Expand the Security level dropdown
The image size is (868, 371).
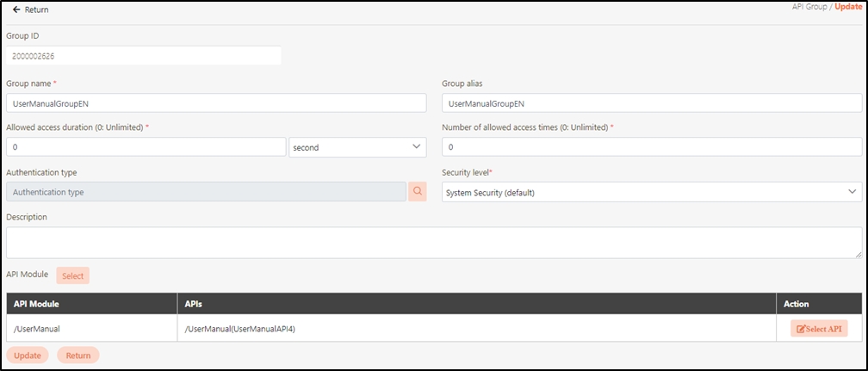pyautogui.click(x=651, y=192)
